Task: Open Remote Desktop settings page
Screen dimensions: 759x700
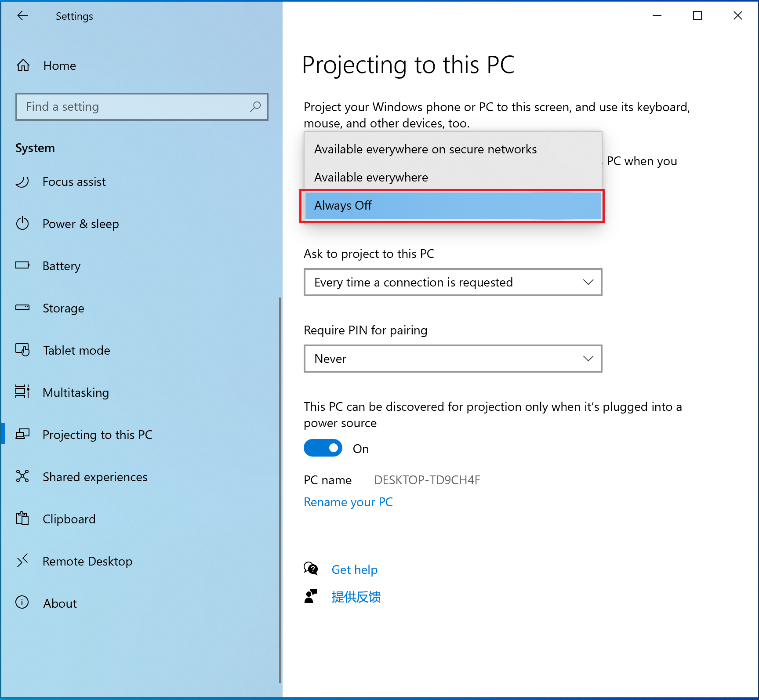Action: point(87,561)
